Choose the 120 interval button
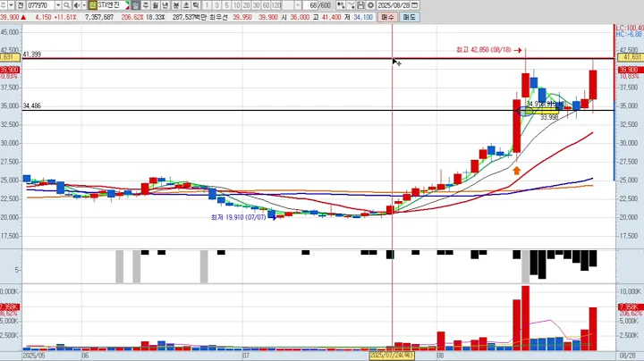Viewport: 644px width, 361px height. pos(276,5)
